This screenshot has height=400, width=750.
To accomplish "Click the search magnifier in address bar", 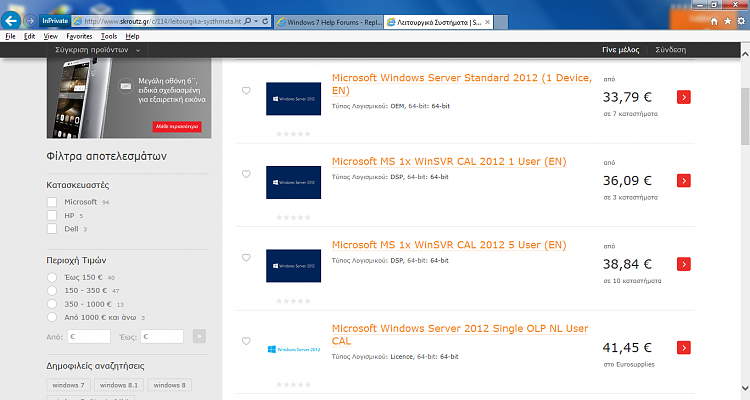I will (x=247, y=21).
